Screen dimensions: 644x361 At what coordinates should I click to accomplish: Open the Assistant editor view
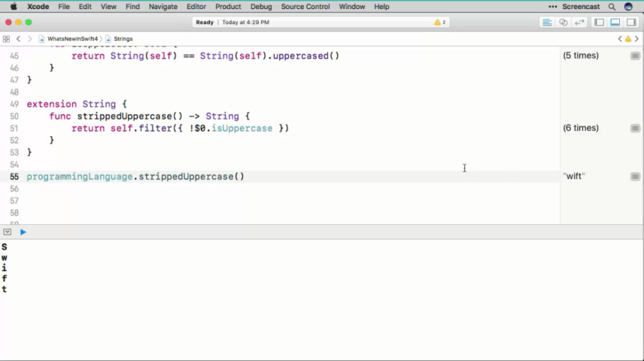[563, 23]
